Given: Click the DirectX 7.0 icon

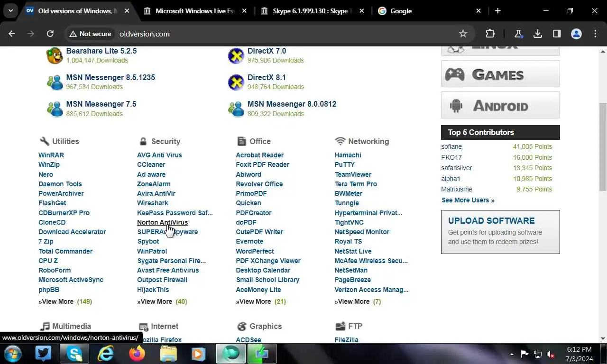Looking at the screenshot, I should pos(236,55).
